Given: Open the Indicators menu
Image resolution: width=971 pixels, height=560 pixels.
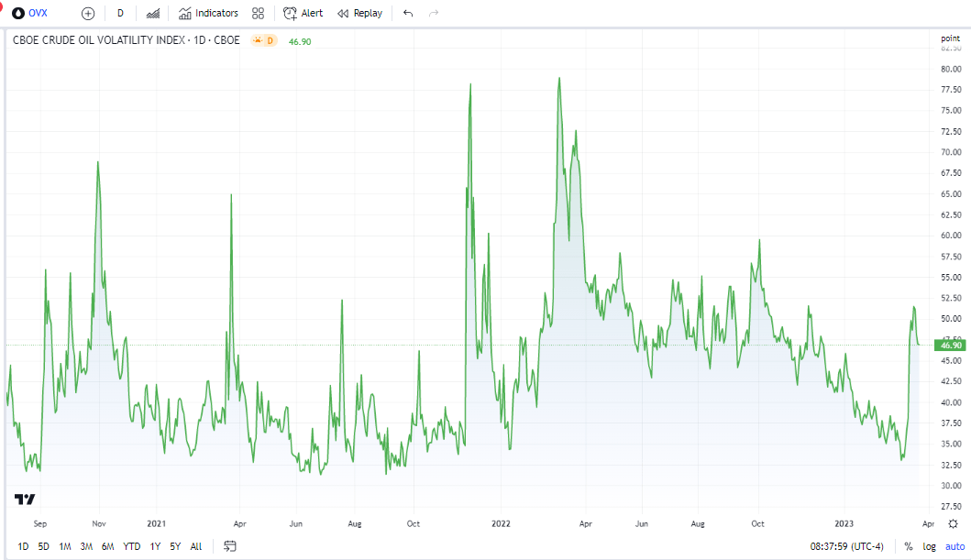Looking at the screenshot, I should click(208, 13).
